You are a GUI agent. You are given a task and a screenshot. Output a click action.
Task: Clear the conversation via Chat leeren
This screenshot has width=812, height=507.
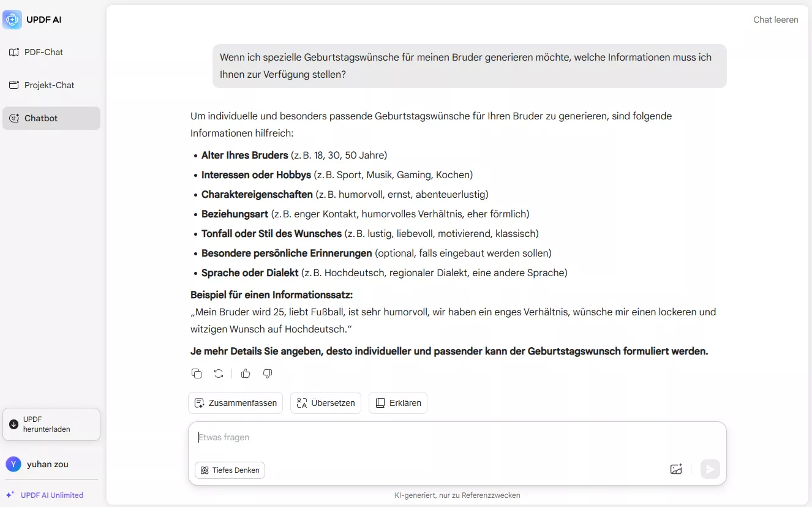(775, 19)
